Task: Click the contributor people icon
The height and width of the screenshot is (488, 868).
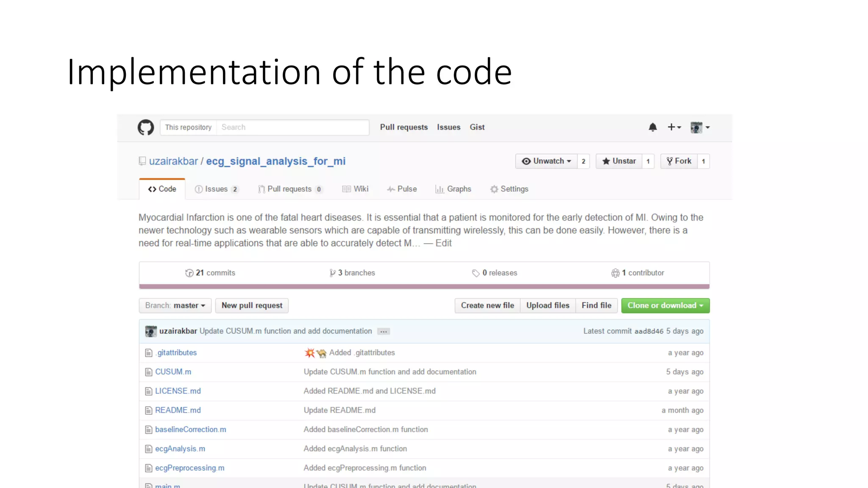Action: pyautogui.click(x=615, y=273)
